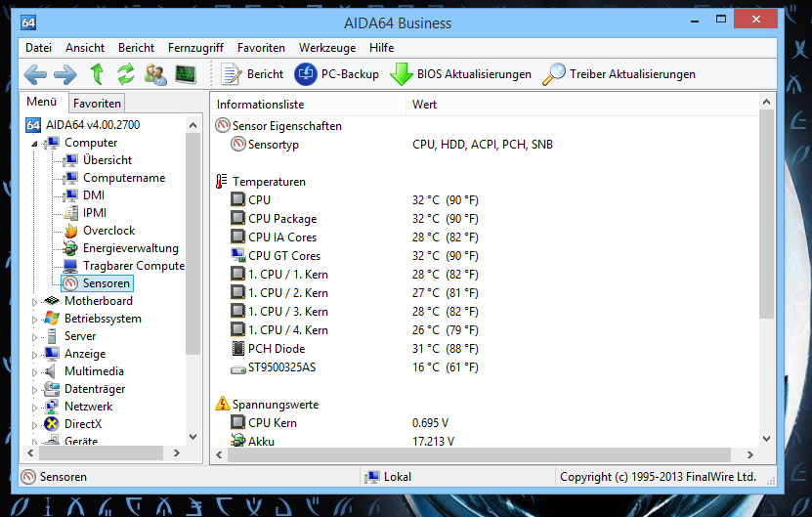The image size is (812, 517).
Task: Click the Bericht report toolbar button
Action: tap(252, 74)
